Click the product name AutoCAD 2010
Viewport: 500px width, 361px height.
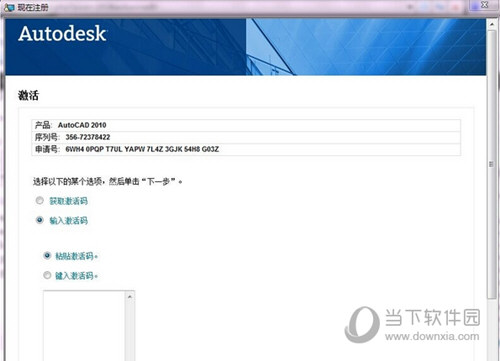point(82,125)
